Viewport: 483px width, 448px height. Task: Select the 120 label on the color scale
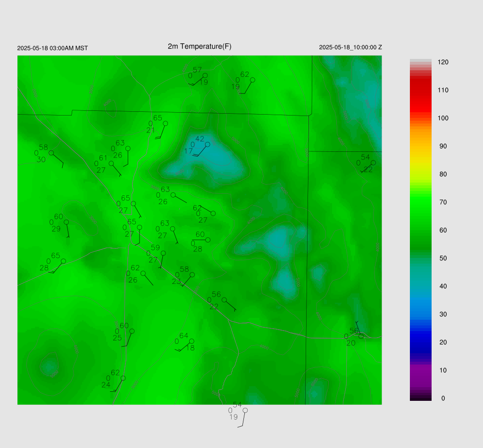[x=443, y=62]
